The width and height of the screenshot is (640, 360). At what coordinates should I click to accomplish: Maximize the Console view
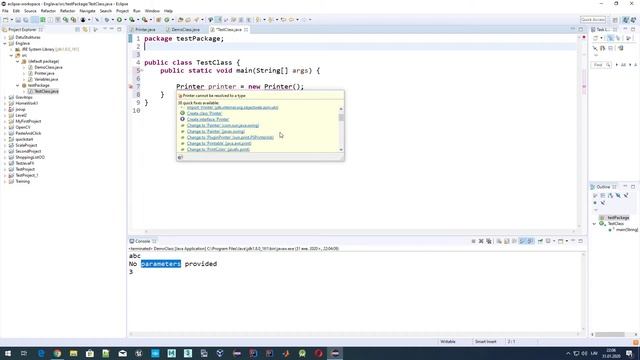point(580,241)
